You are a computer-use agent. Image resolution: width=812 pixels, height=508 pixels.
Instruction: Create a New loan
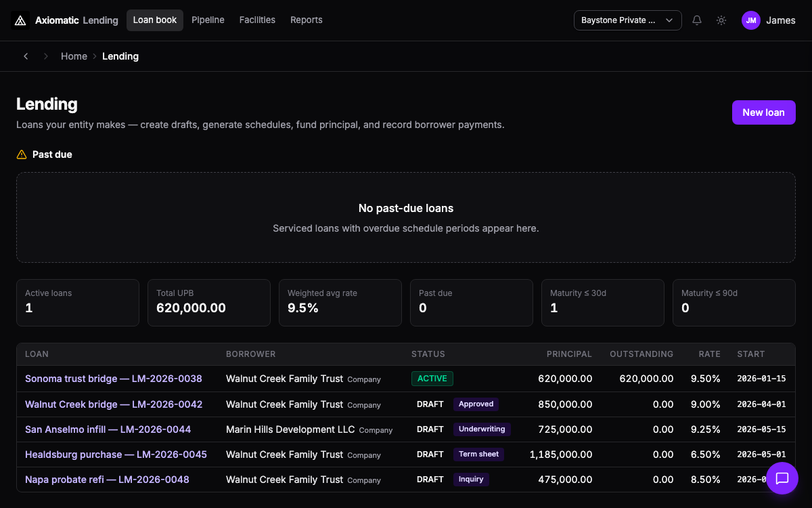pyautogui.click(x=763, y=112)
